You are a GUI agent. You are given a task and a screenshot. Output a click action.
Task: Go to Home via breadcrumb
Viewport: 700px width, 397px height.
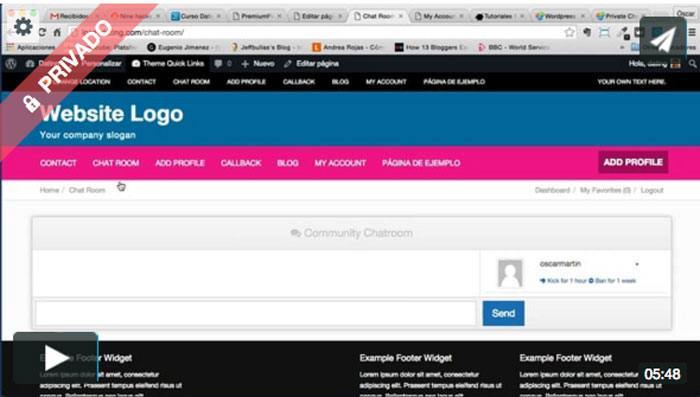pyautogui.click(x=49, y=190)
